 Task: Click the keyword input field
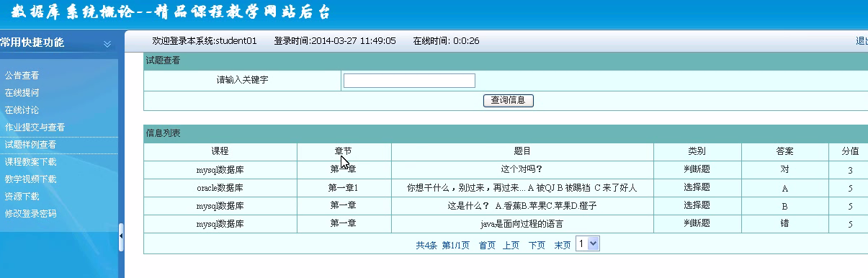[409, 81]
